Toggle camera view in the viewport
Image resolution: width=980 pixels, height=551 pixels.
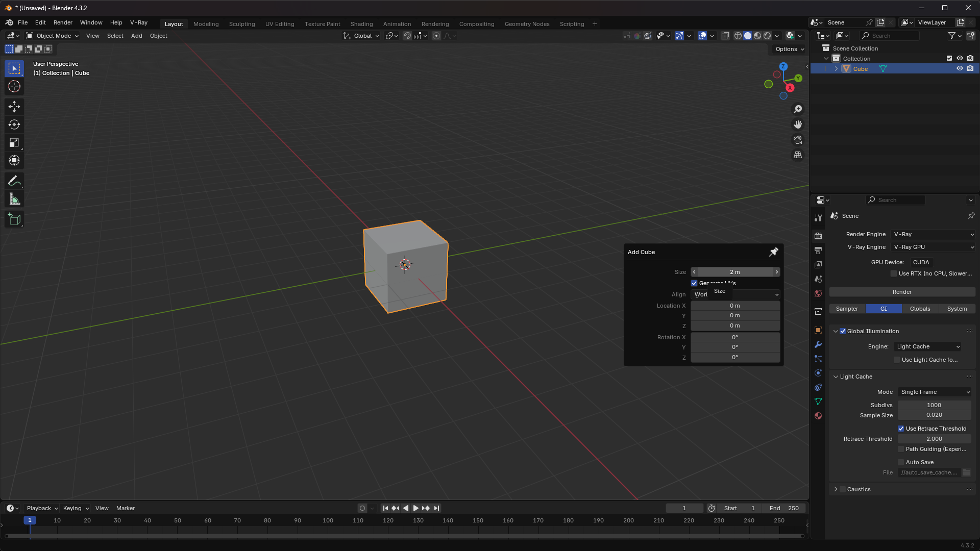tap(798, 140)
